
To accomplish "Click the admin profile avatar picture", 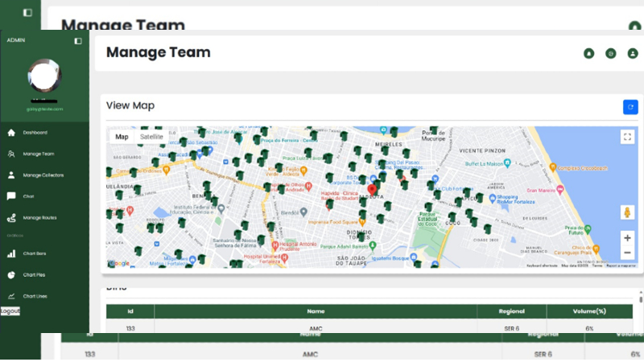I will point(44,76).
